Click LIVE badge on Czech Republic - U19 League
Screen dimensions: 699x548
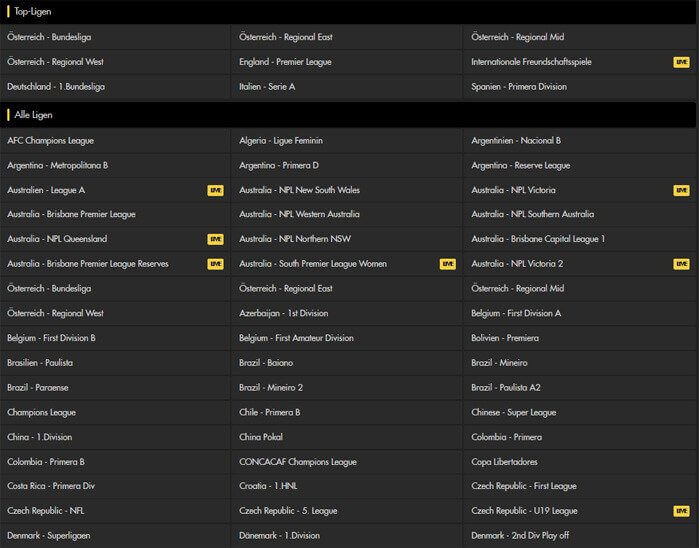[681, 511]
